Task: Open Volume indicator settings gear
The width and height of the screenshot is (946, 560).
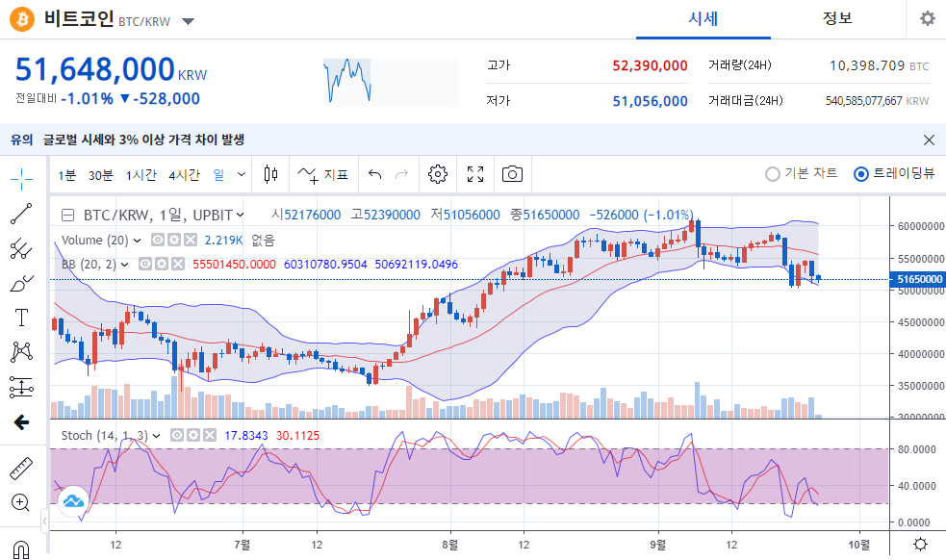Action: tap(174, 241)
